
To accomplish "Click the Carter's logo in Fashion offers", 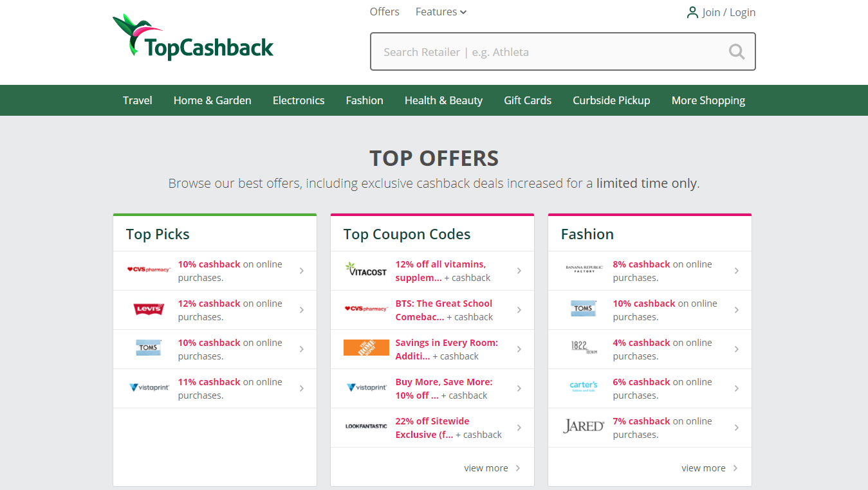I will pyautogui.click(x=583, y=388).
